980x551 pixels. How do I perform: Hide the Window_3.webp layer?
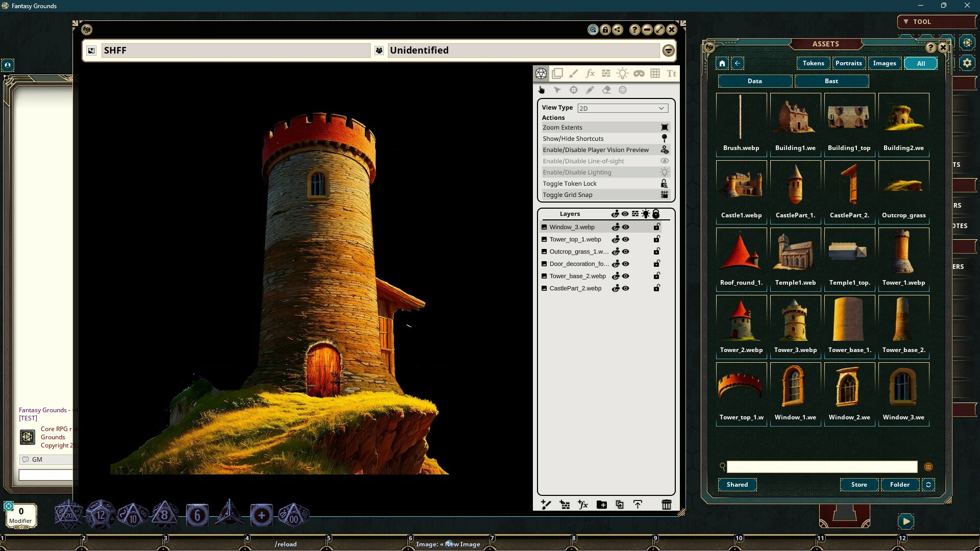[x=625, y=227]
